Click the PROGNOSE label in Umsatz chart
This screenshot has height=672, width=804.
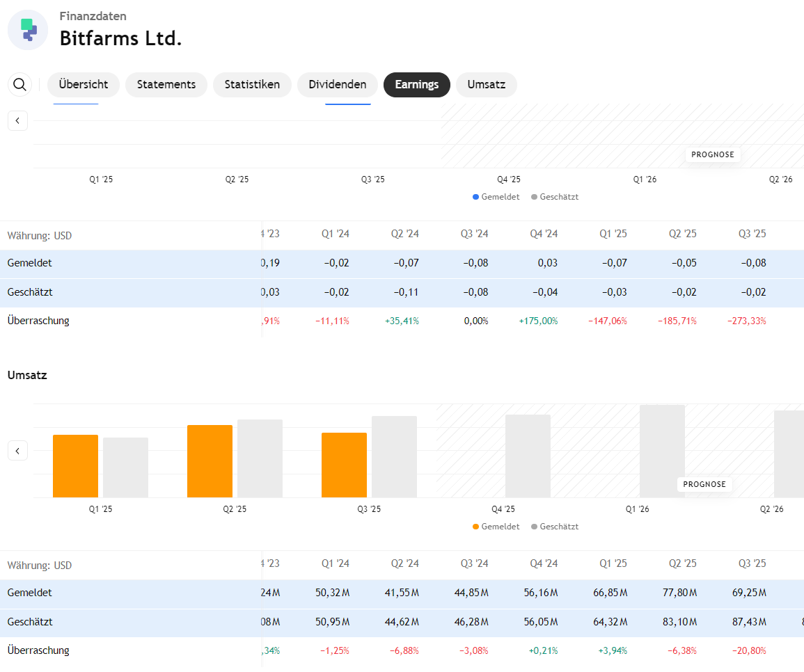pos(704,484)
